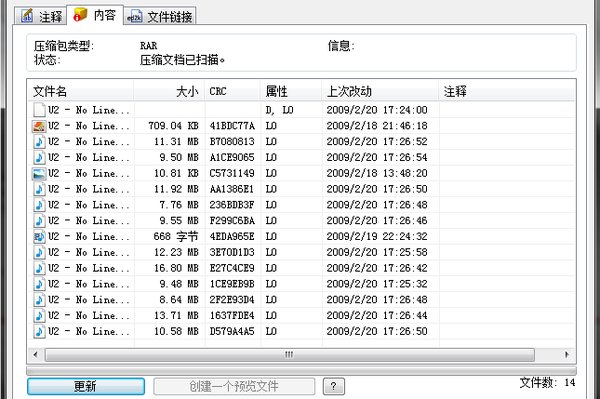
Task: Click date 2009/2/20 17:25:32
Action: click(x=377, y=284)
